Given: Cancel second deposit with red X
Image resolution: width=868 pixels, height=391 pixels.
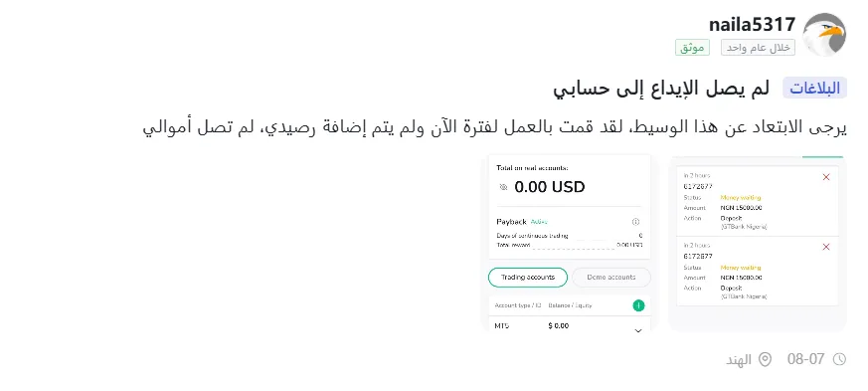Looking at the screenshot, I should pyautogui.click(x=826, y=247).
